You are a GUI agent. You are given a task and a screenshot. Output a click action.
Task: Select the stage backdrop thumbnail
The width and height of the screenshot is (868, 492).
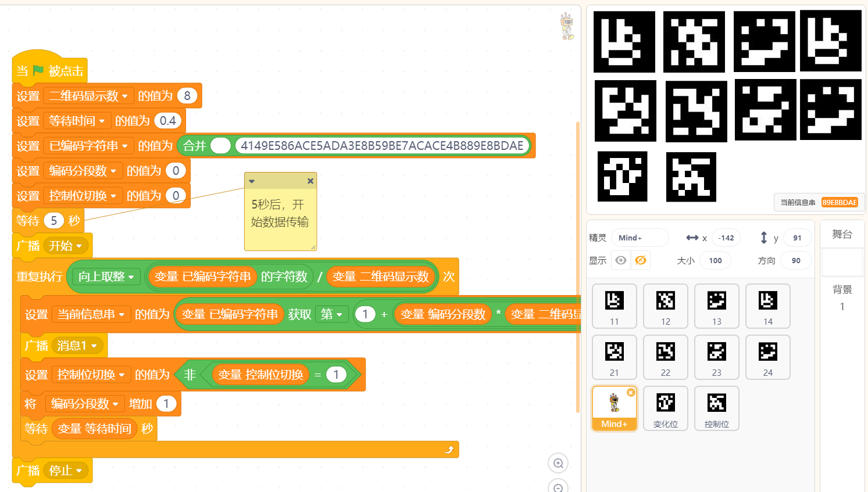coord(842,263)
